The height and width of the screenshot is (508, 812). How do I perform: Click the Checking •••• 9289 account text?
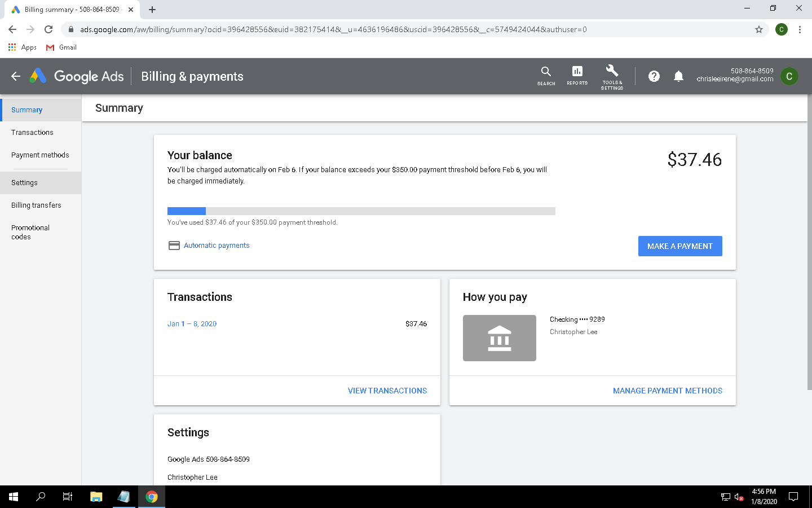[577, 319]
